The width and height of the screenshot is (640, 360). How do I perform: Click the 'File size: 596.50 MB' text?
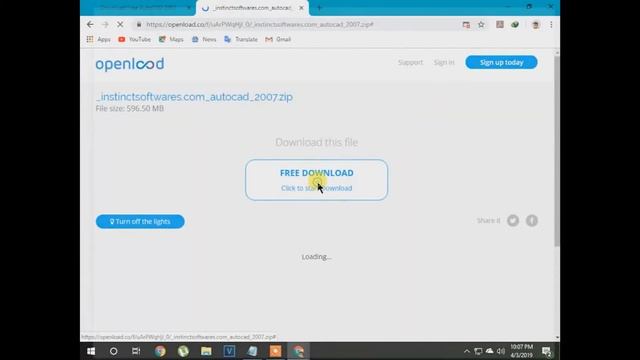pos(130,109)
